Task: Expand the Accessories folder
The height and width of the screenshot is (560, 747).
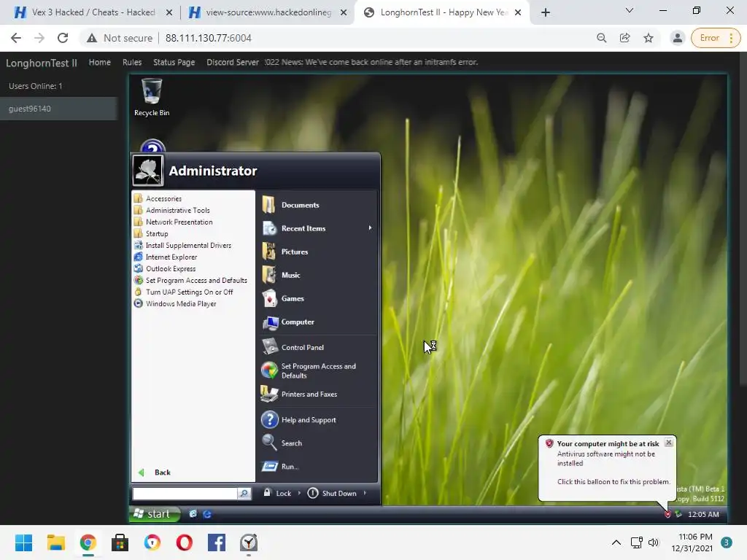Action: point(163,198)
